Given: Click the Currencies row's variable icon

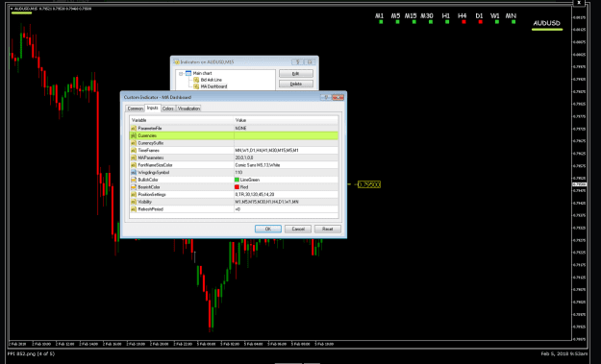Looking at the screenshot, I should tap(134, 135).
